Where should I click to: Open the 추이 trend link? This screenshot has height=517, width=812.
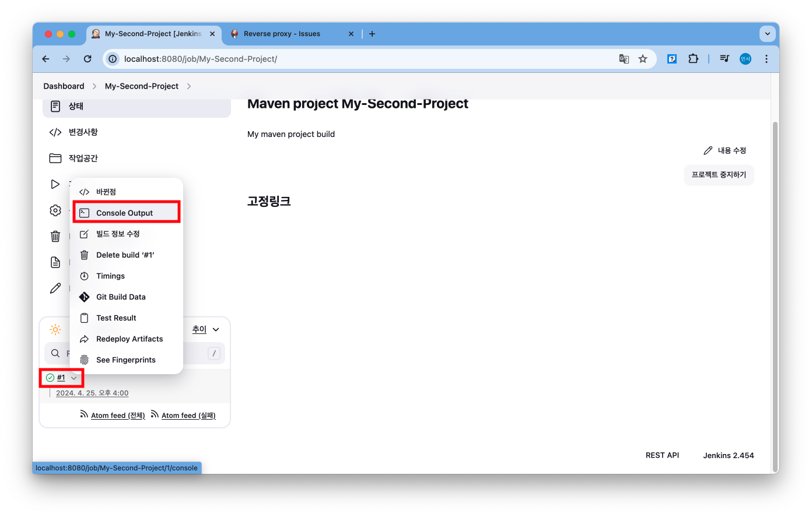click(x=199, y=329)
